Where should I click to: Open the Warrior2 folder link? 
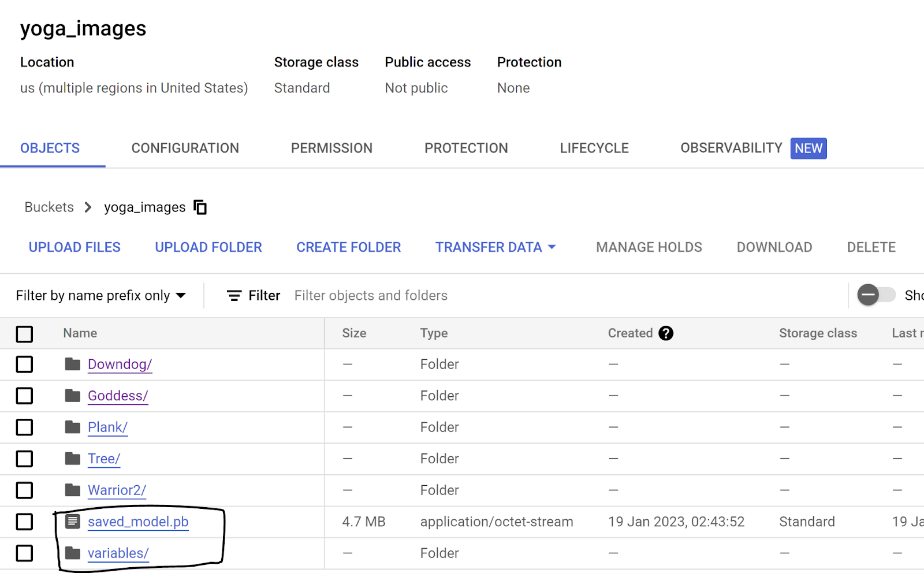tap(117, 490)
